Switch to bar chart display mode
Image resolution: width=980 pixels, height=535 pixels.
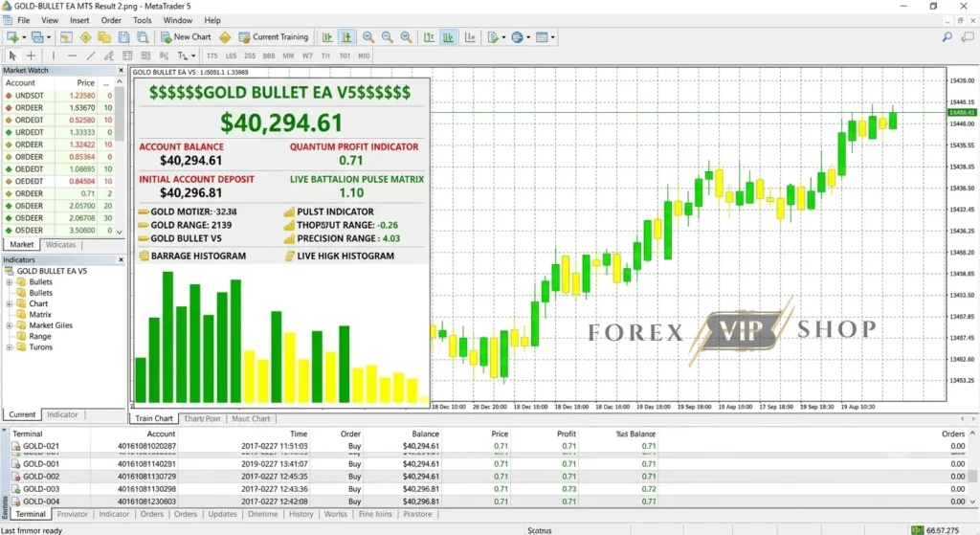click(327, 37)
